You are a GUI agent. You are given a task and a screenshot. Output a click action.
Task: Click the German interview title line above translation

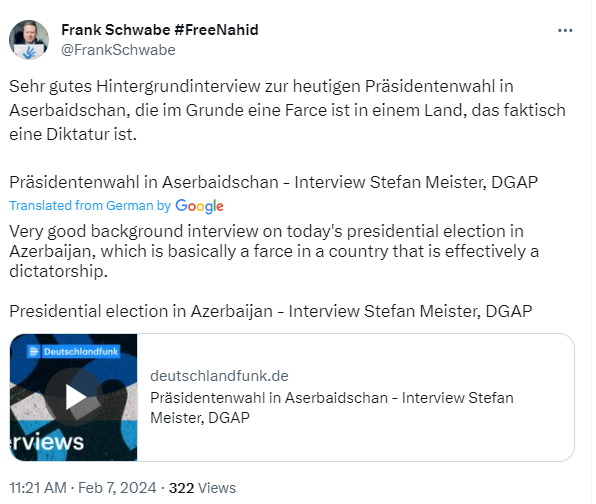pos(273,182)
